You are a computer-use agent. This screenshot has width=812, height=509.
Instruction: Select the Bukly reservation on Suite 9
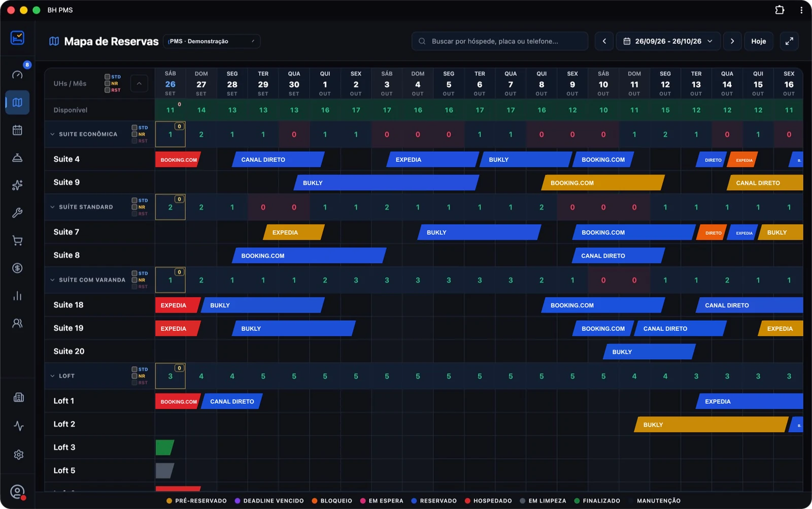pos(387,183)
